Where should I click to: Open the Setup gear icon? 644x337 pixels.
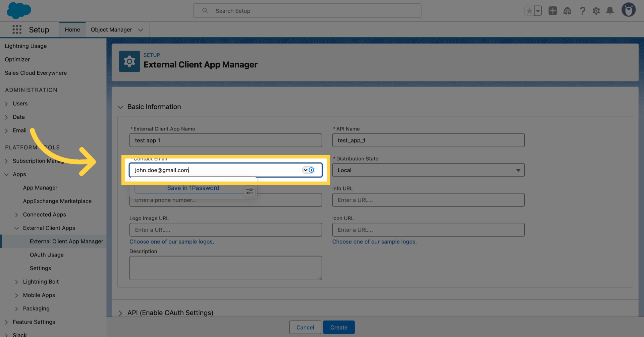click(x=596, y=11)
